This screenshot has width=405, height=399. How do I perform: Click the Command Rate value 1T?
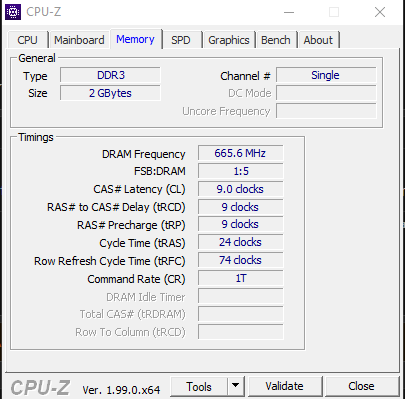240,278
